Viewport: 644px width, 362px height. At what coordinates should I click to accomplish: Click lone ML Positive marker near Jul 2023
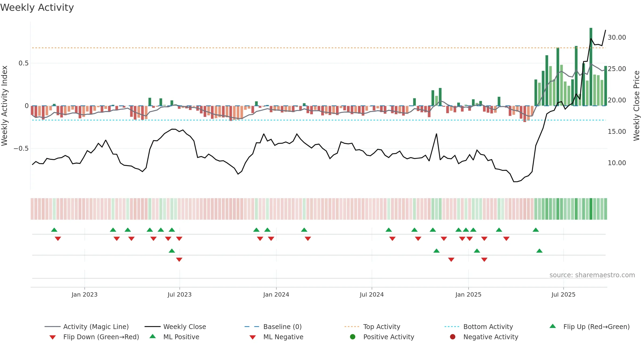pos(172,251)
